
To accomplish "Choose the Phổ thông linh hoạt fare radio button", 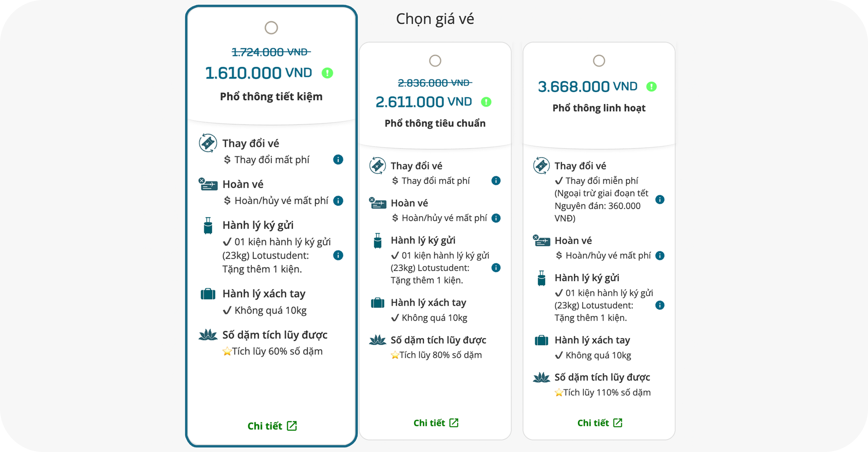I will [599, 61].
